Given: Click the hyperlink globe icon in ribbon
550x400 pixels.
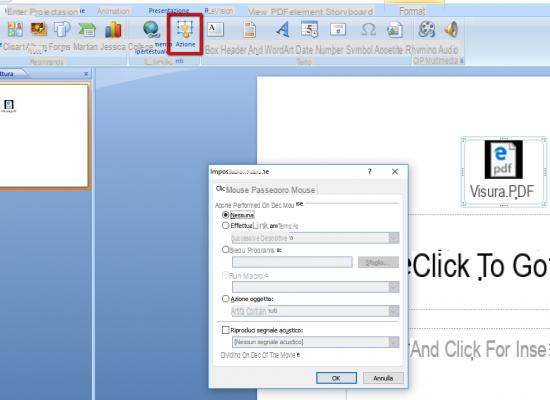Looking at the screenshot, I should (151, 29).
